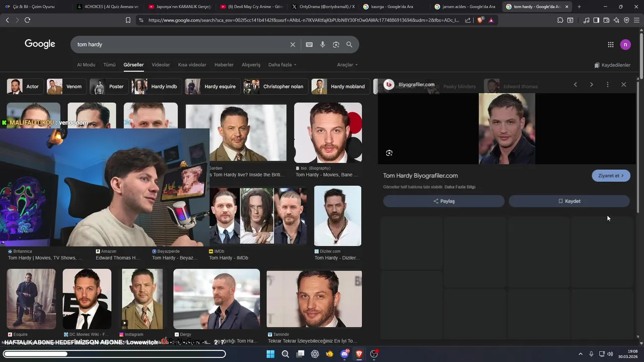This screenshot has width=644, height=362.
Task: Open more options in image preview panel
Action: [x=607, y=84]
